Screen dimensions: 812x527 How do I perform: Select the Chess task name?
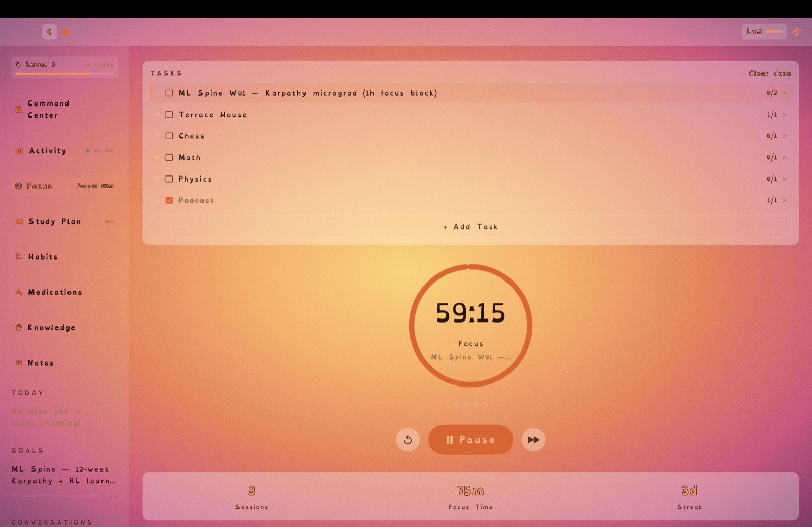tap(191, 136)
